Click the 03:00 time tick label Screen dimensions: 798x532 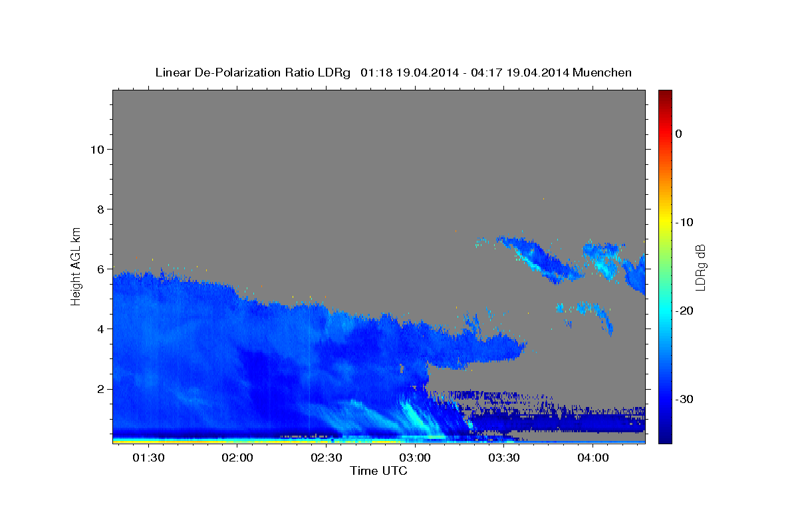415,458
